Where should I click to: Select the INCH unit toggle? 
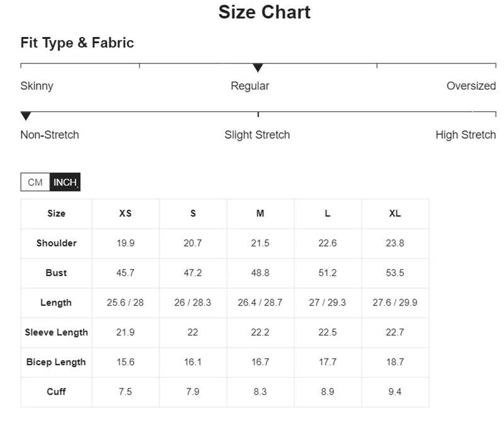65,182
